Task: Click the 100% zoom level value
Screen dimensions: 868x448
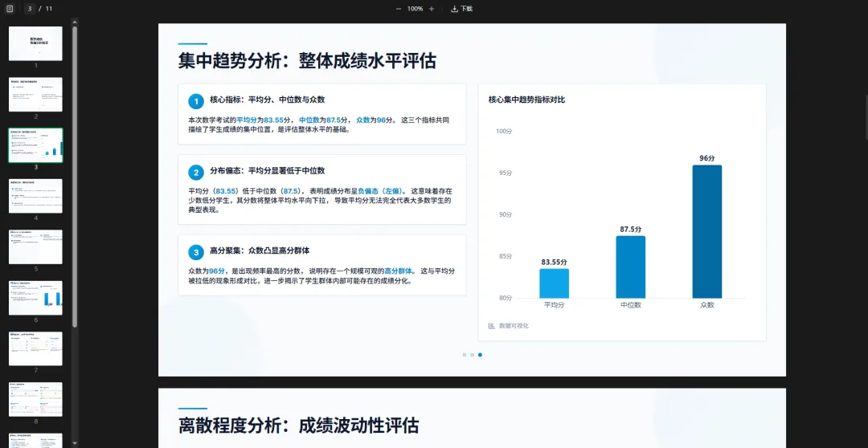Action: (x=415, y=9)
